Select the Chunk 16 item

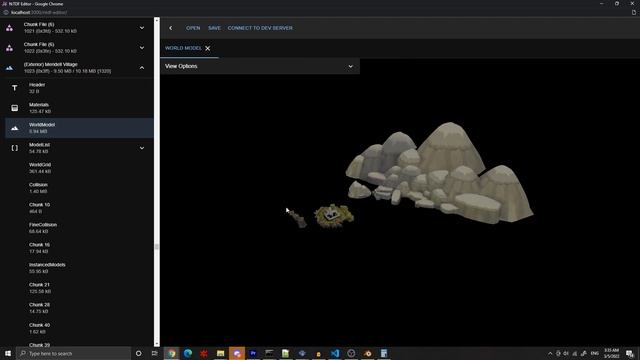click(79, 248)
